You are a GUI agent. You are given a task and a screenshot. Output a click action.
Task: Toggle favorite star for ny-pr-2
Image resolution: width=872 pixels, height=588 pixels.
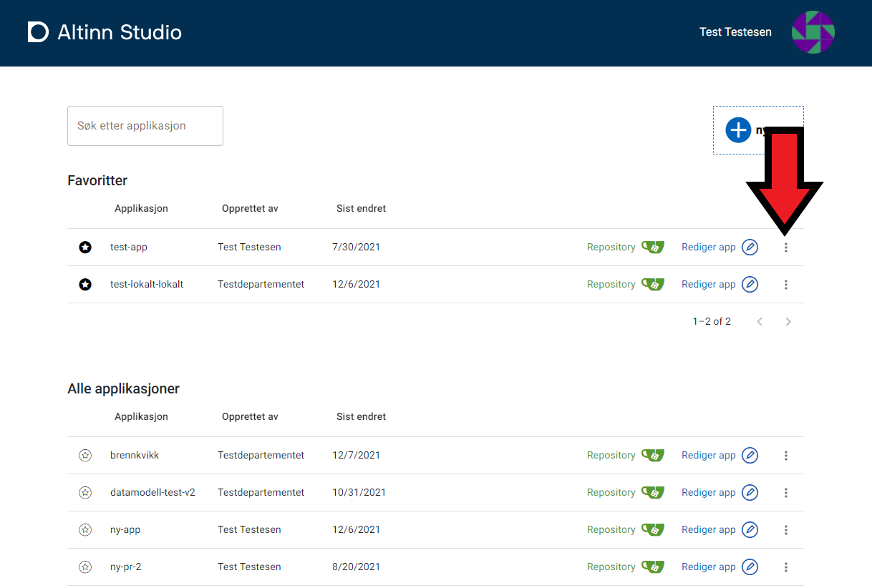[x=85, y=567]
